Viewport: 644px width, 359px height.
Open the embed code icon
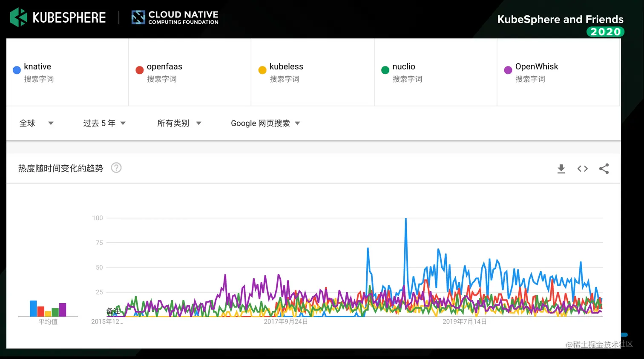coord(582,169)
